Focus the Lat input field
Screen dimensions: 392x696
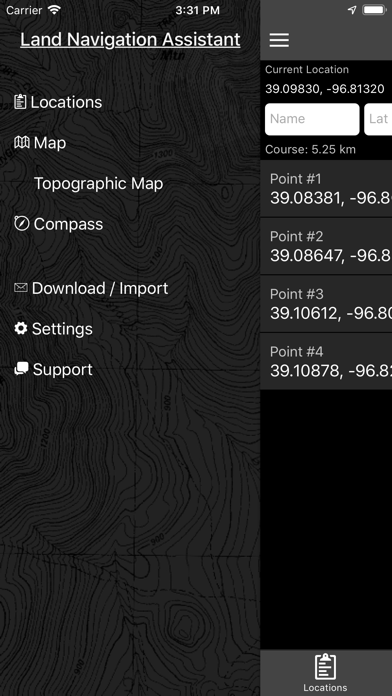tap(378, 119)
